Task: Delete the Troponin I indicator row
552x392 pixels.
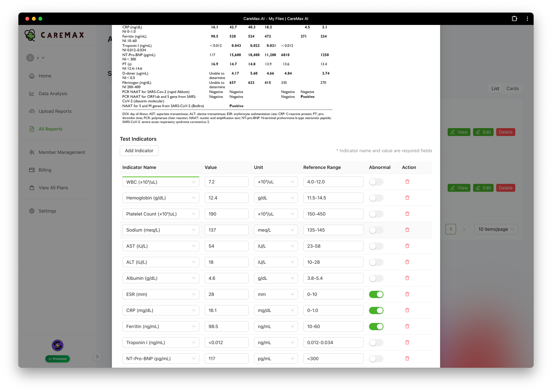Action: (407, 342)
